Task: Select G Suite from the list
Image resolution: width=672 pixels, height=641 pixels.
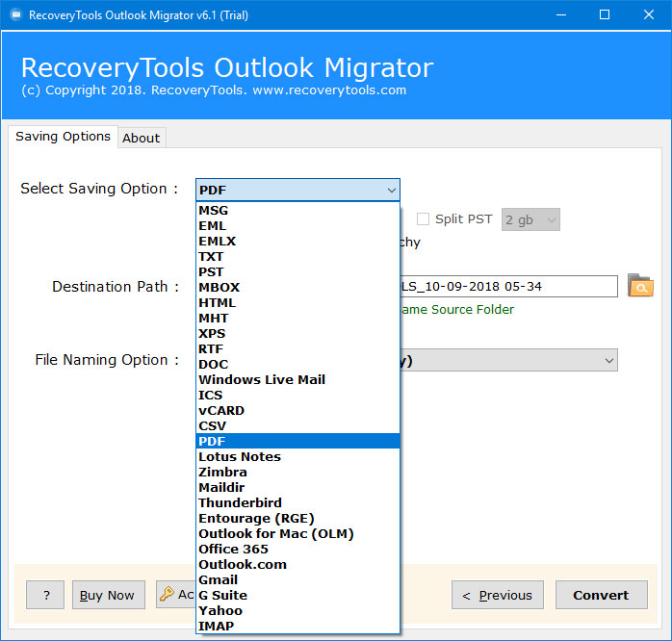Action: [x=297, y=596]
